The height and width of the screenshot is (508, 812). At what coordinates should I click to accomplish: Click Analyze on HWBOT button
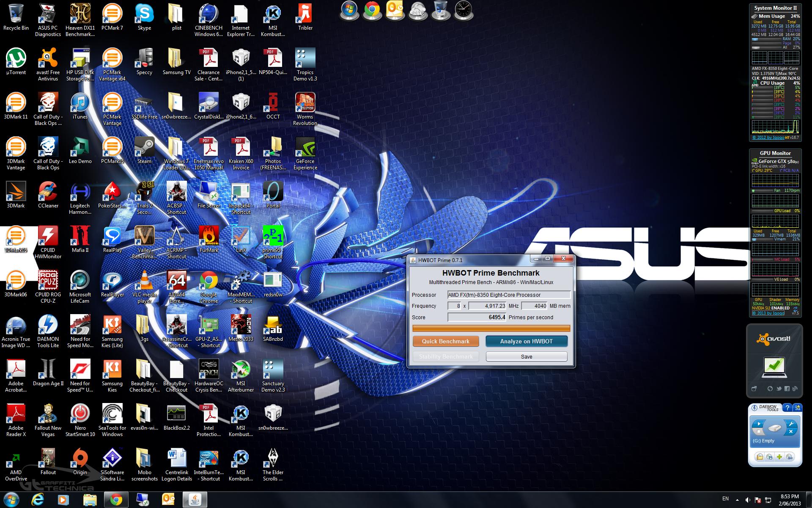[526, 341]
